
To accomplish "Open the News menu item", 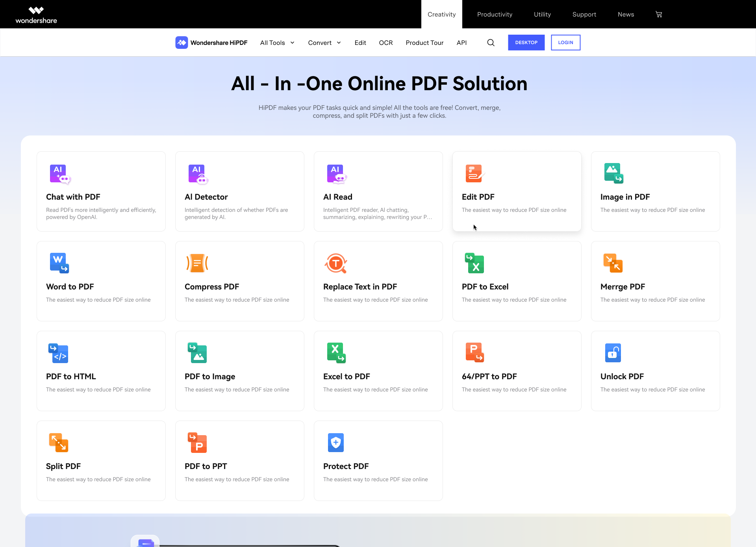I will coord(626,14).
